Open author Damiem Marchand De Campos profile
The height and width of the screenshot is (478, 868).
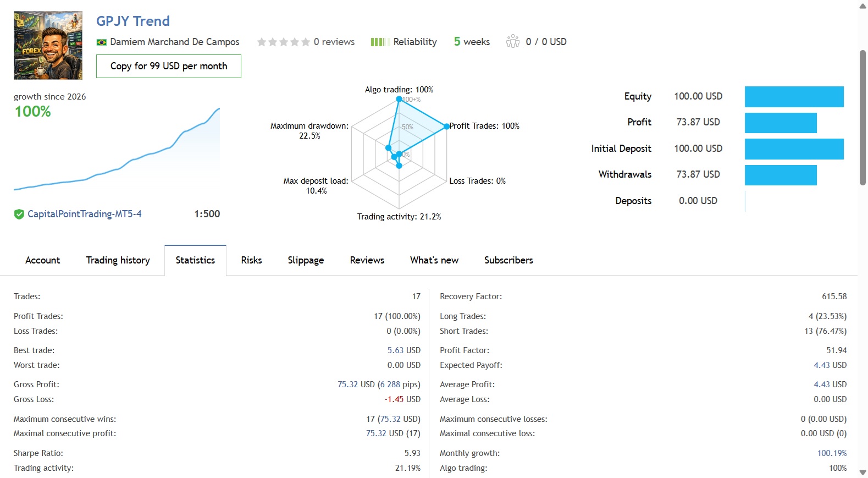coord(175,42)
